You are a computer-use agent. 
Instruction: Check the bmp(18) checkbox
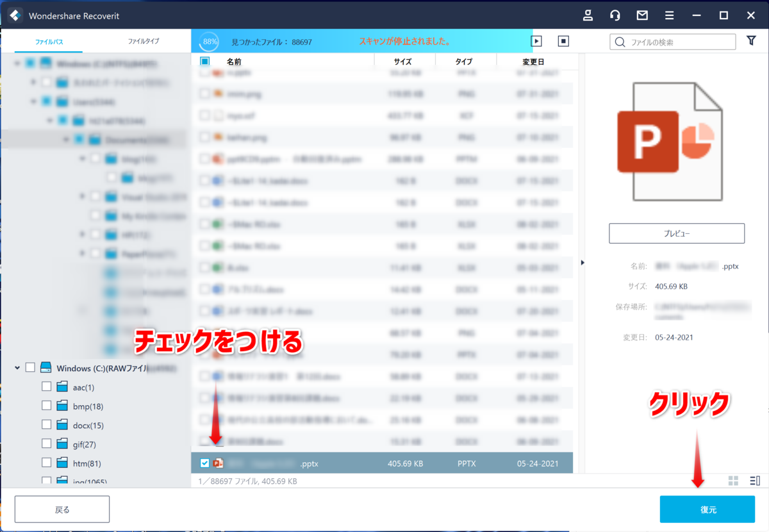46,406
